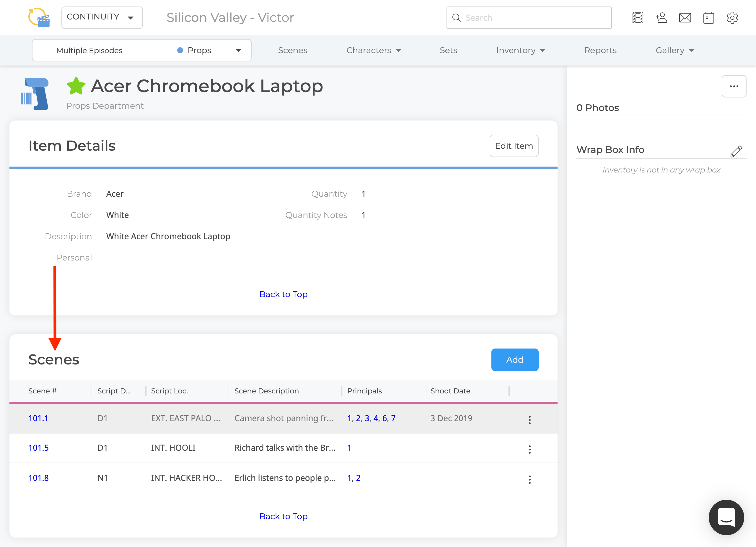Go to the Sets tab
The image size is (756, 547).
pos(448,50)
